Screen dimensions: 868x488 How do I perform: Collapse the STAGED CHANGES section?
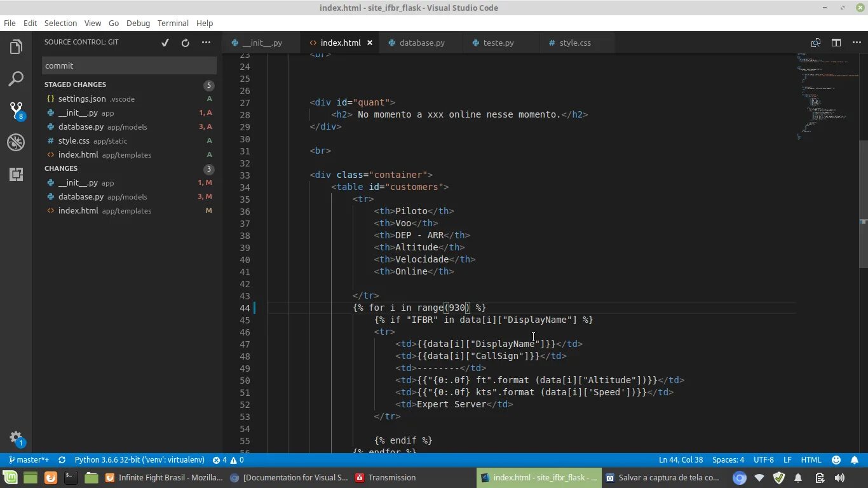(75, 85)
